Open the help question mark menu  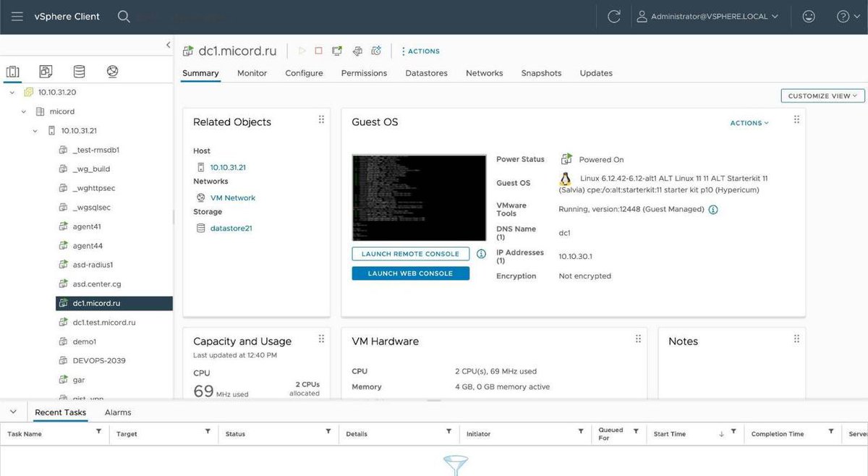848,16
